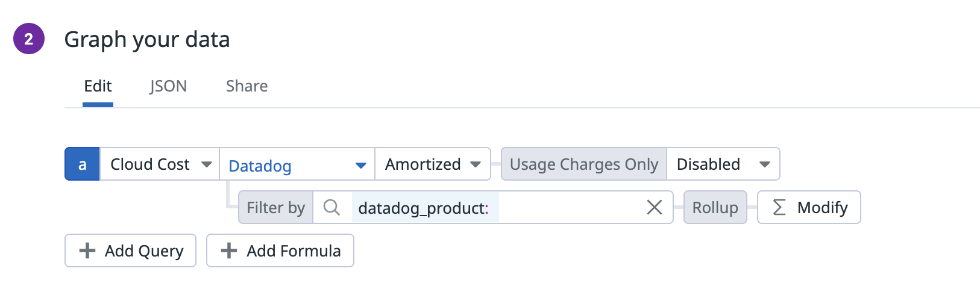Viewport: 980px width, 283px height.
Task: Click the Rollup button
Action: point(715,207)
